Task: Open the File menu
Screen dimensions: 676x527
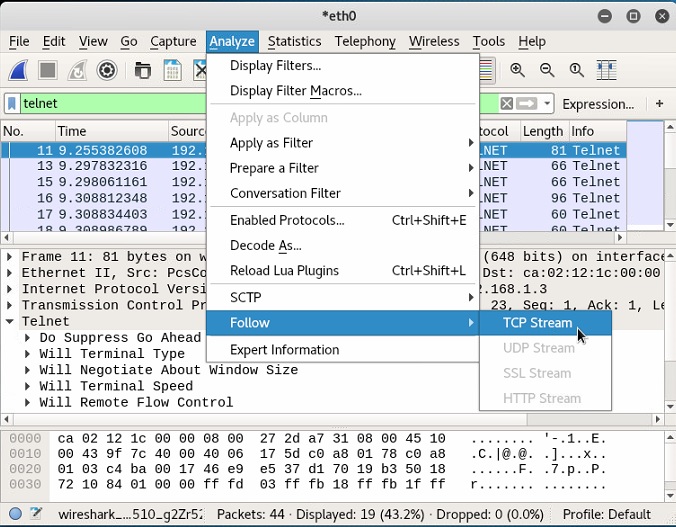Action: 19,41
